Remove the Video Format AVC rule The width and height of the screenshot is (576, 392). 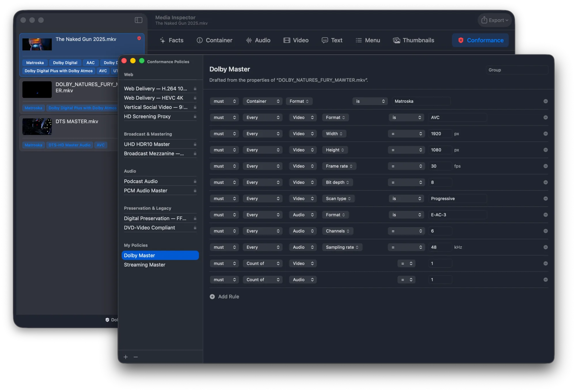coord(545,117)
